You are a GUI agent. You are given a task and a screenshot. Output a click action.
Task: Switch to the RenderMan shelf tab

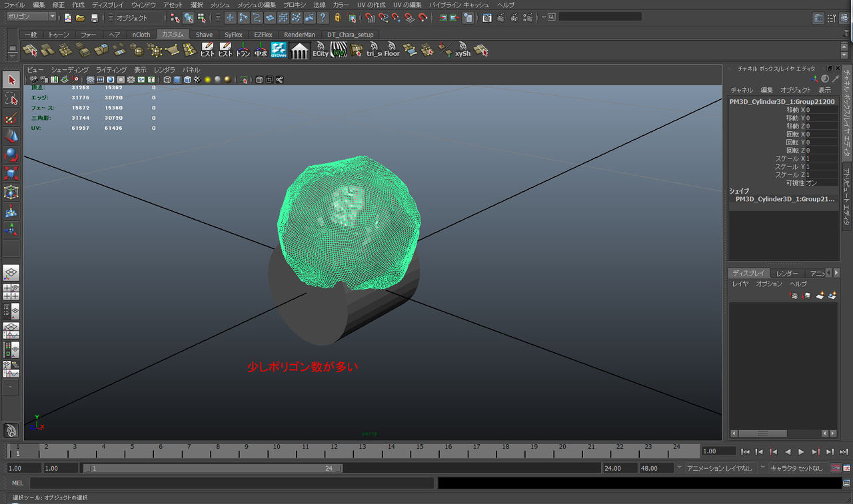tap(299, 35)
